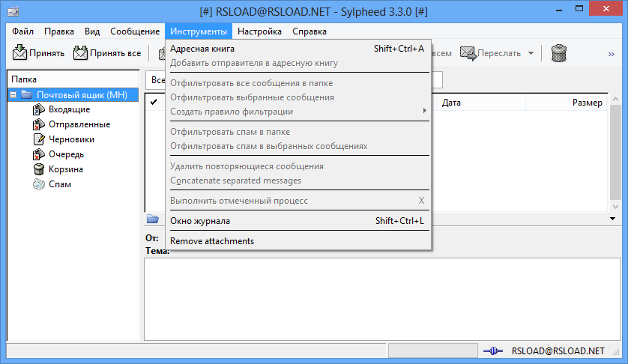
Task: Click the Receive (Принять) envelope icon
Action: pos(19,52)
